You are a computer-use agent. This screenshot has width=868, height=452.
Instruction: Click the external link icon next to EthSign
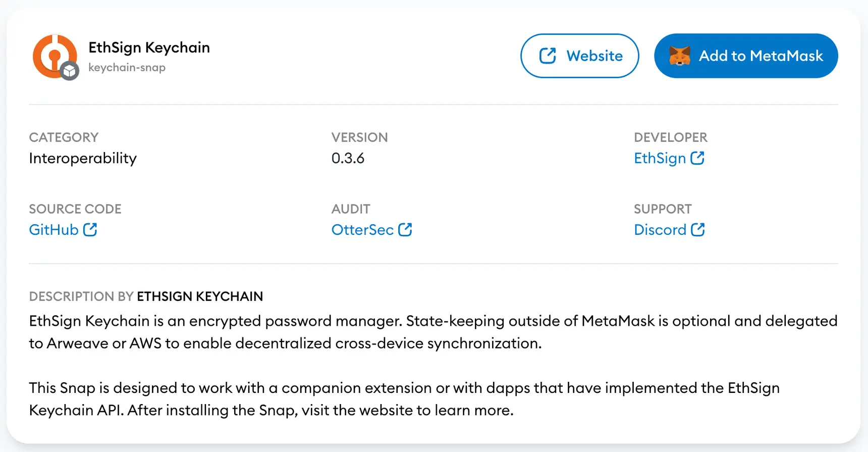tap(698, 158)
